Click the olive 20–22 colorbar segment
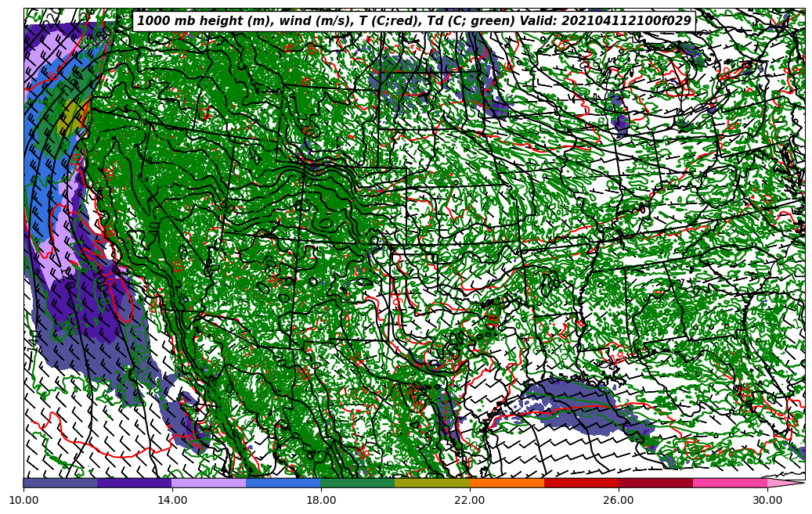The width and height of the screenshot is (812, 514). point(432,483)
